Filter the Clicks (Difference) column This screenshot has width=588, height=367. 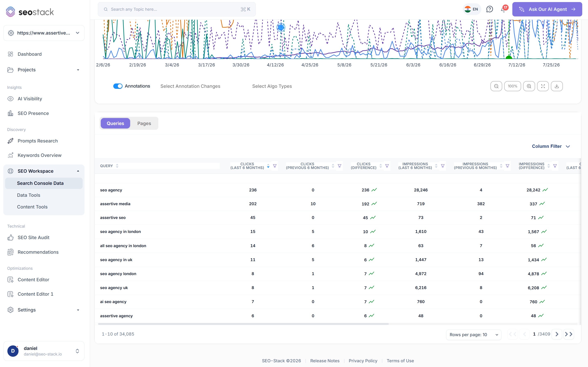tap(387, 166)
